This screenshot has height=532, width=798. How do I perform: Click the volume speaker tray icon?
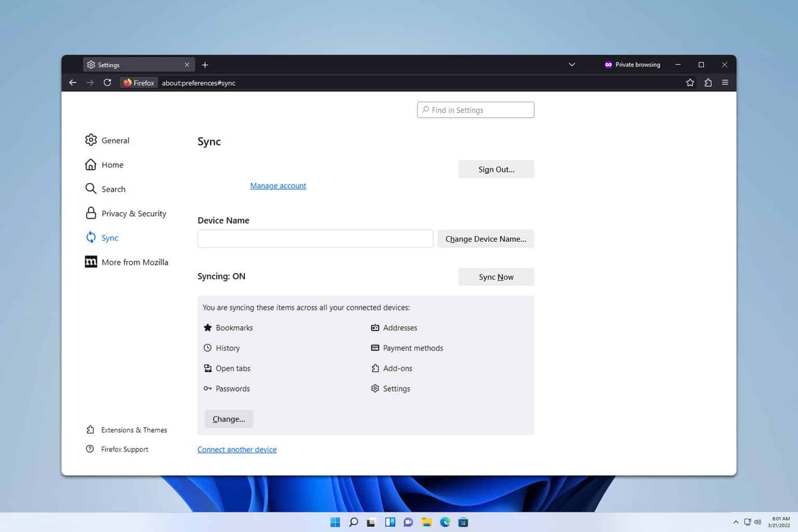(757, 522)
